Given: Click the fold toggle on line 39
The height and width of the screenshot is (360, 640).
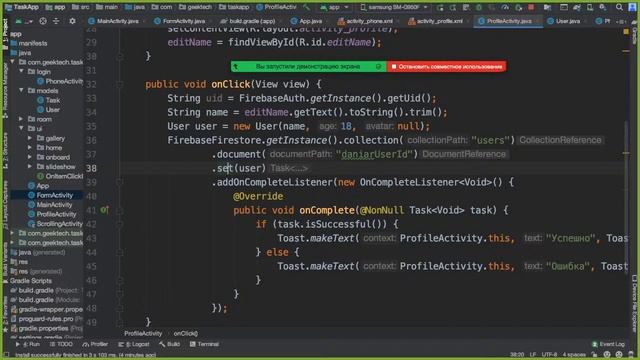Looking at the screenshot, I should [120, 182].
